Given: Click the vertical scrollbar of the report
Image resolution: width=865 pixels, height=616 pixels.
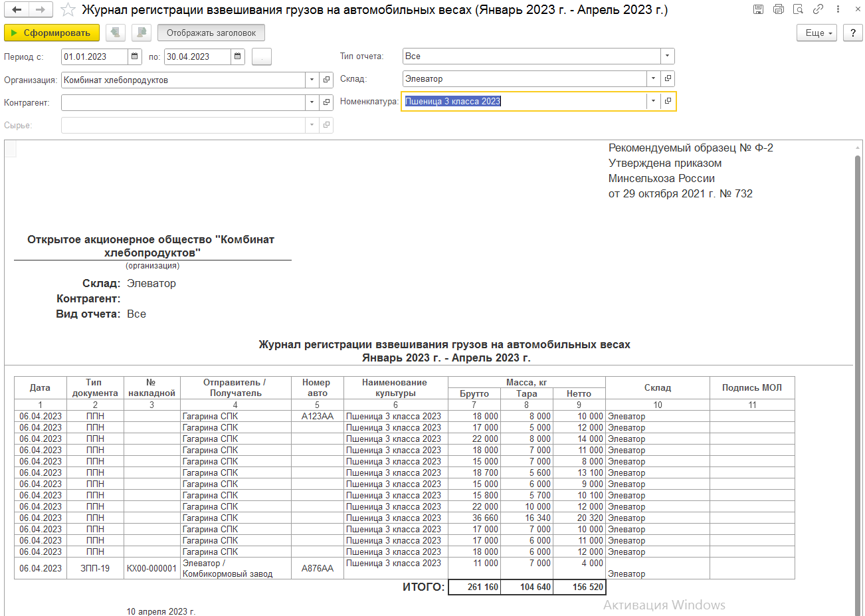Looking at the screenshot, I should tap(858, 385).
